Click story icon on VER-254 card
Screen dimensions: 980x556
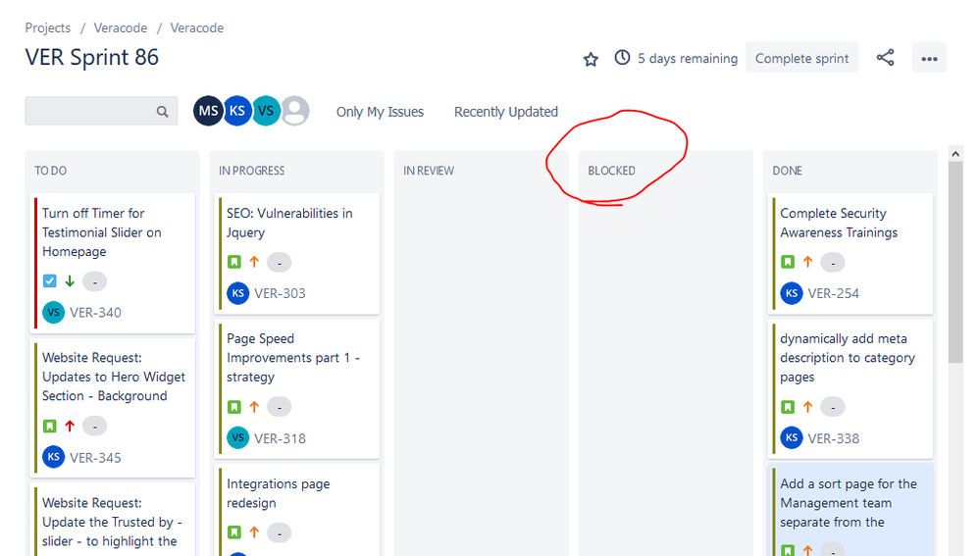pyautogui.click(x=788, y=262)
